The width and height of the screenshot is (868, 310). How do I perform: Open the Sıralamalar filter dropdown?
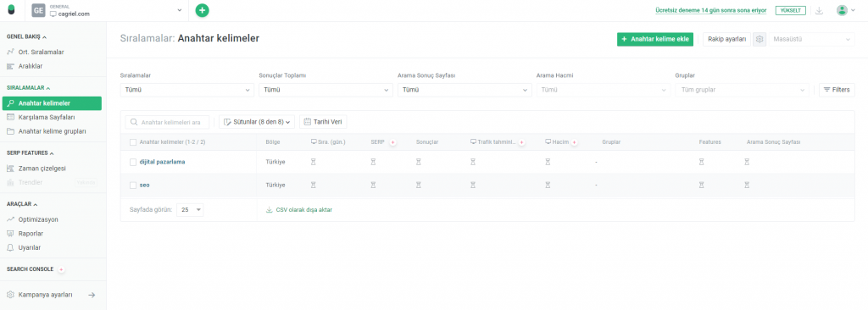(187, 90)
